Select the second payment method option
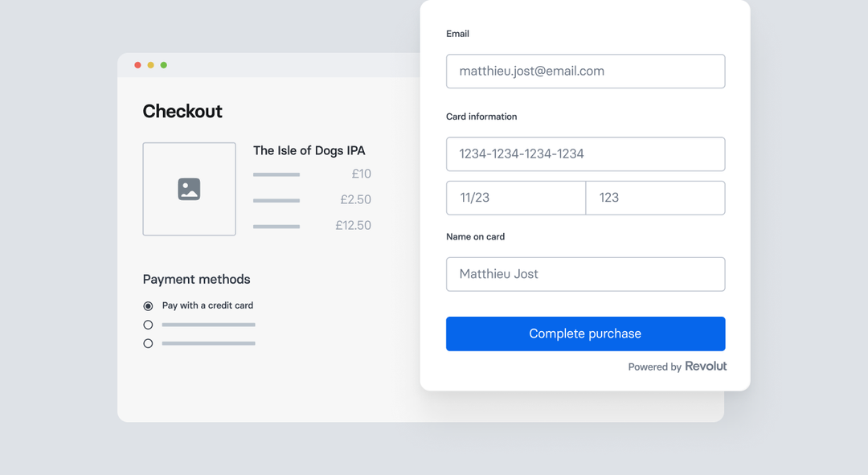The width and height of the screenshot is (868, 475). [x=147, y=324]
